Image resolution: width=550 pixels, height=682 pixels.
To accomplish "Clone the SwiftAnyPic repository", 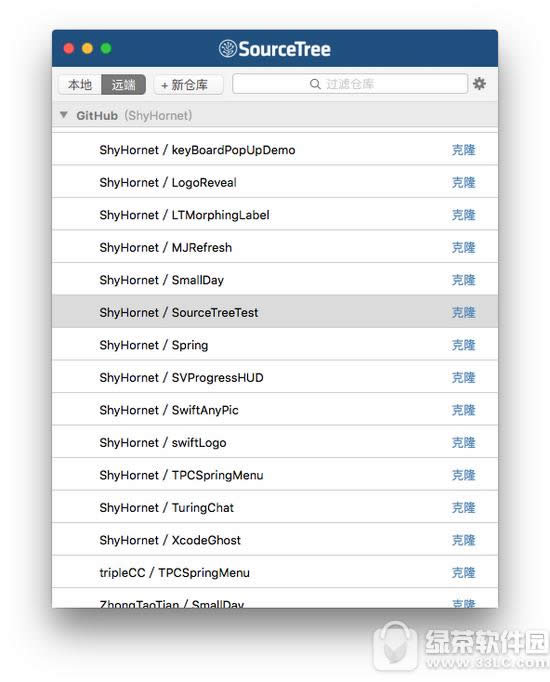I will point(463,410).
